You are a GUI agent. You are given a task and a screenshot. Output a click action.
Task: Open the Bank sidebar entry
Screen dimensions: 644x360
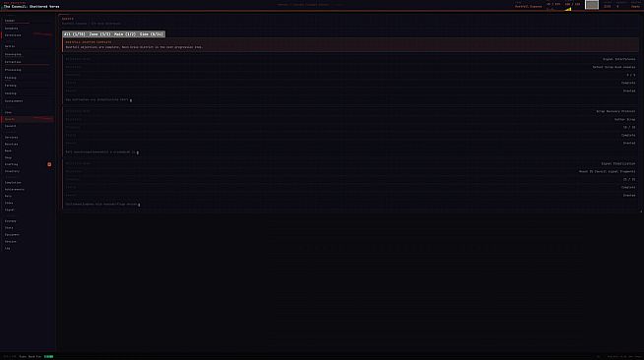pos(8,150)
